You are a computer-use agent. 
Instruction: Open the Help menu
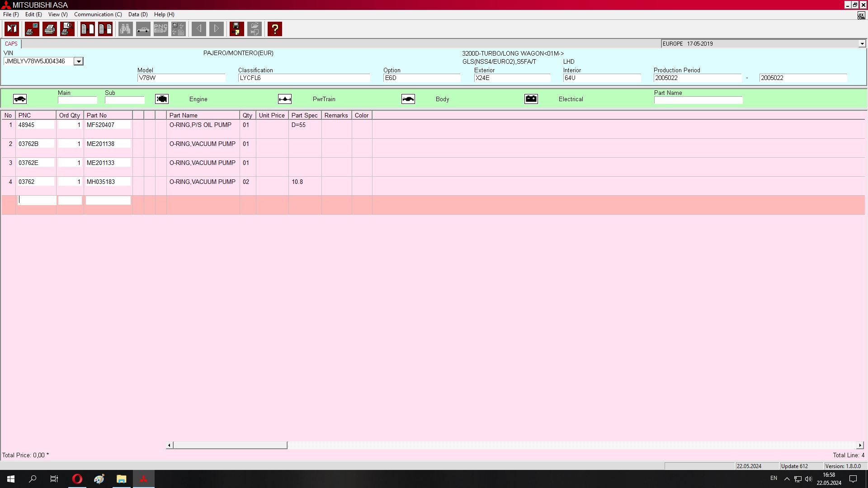[164, 14]
